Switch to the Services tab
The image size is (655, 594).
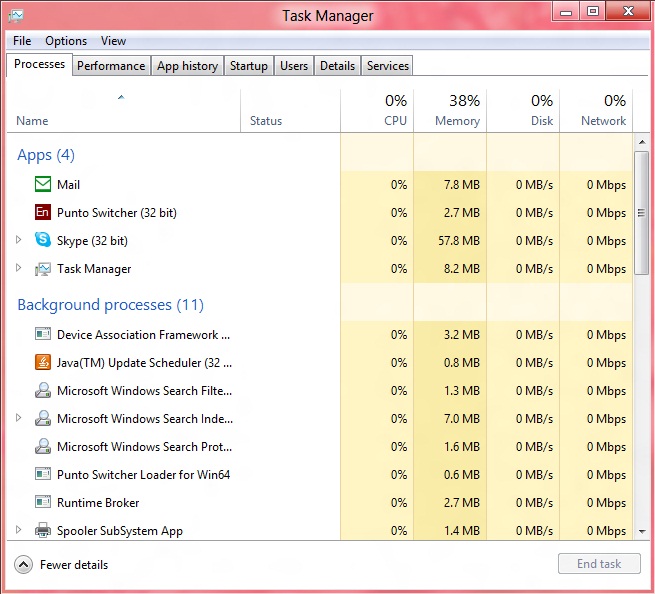[x=388, y=66]
